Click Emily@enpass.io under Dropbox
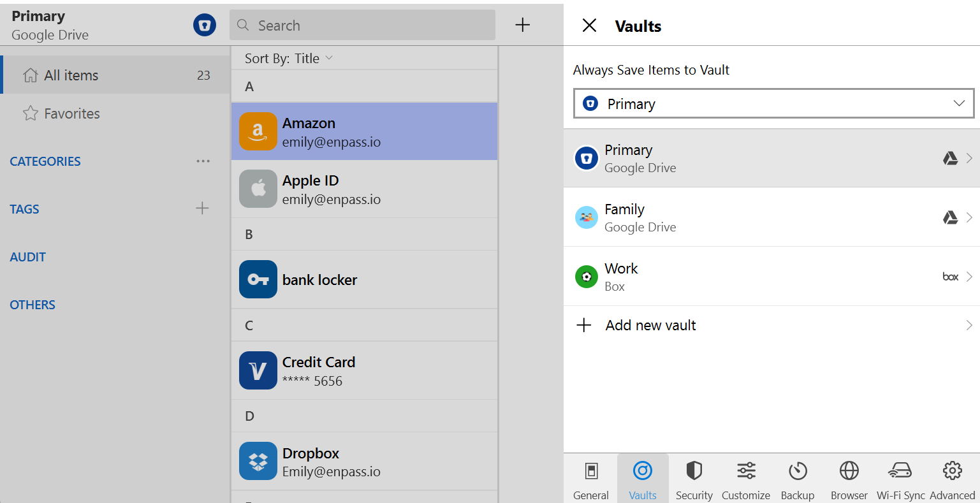Screen dimensions: 980x503 click(x=332, y=472)
